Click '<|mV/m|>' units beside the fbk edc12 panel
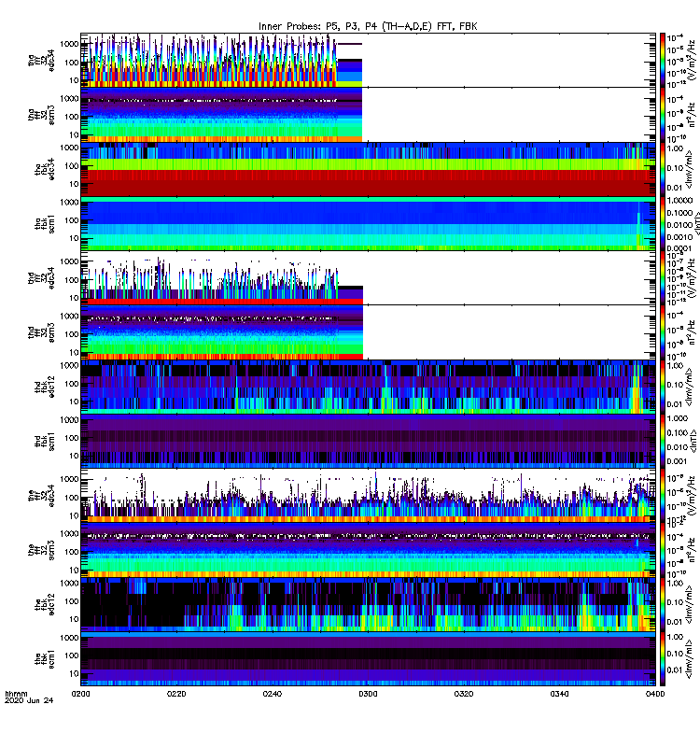Screen dimensions: 700x747 (690, 604)
